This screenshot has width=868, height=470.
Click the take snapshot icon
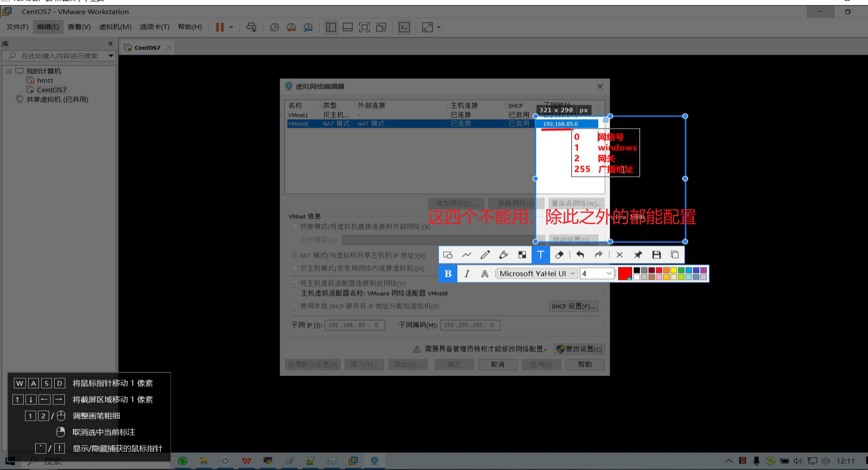coord(274,27)
